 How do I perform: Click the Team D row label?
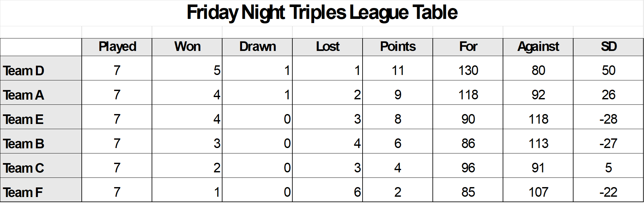[24, 71]
